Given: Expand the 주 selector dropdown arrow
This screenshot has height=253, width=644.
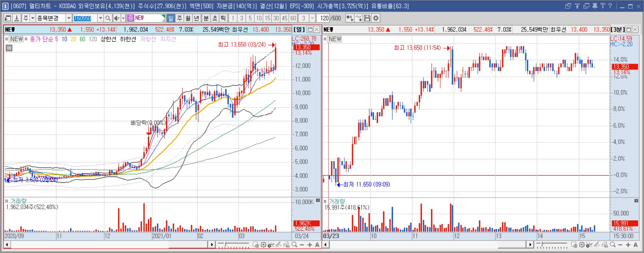Looking at the screenshot, I should pyautogui.click(x=33, y=18).
